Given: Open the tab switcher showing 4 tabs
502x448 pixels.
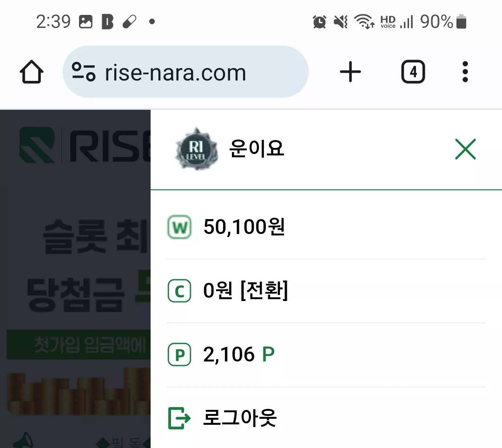Looking at the screenshot, I should click(413, 72).
